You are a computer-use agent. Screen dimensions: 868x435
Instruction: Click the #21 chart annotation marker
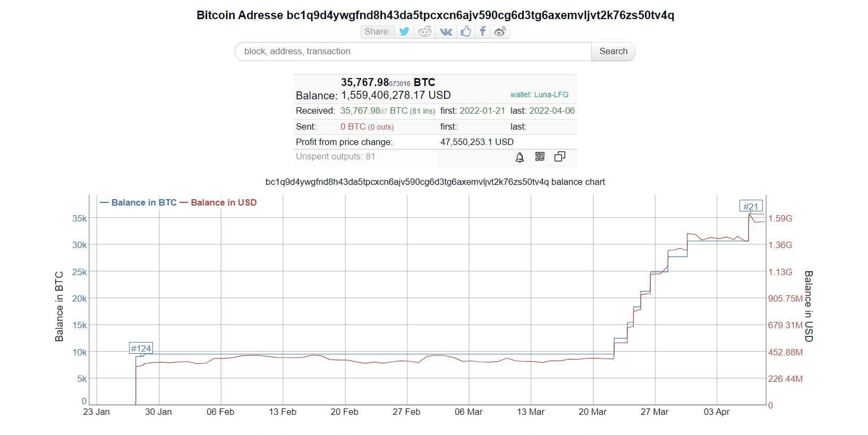tap(751, 206)
